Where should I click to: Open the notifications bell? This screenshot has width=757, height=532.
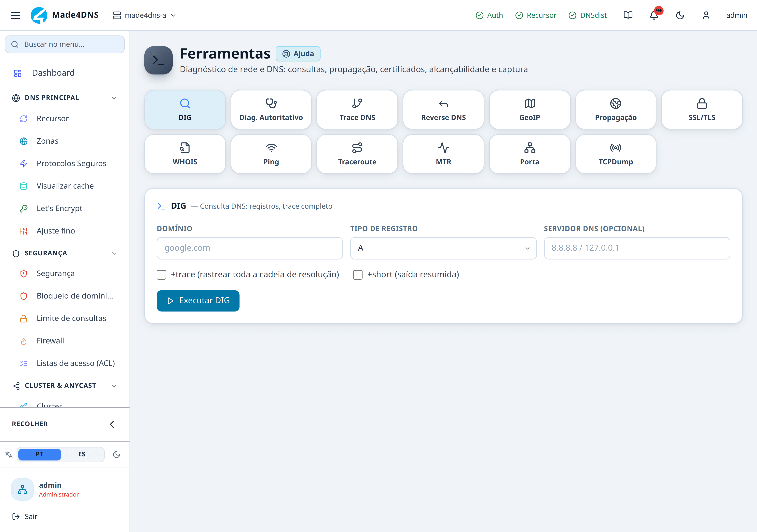[654, 15]
